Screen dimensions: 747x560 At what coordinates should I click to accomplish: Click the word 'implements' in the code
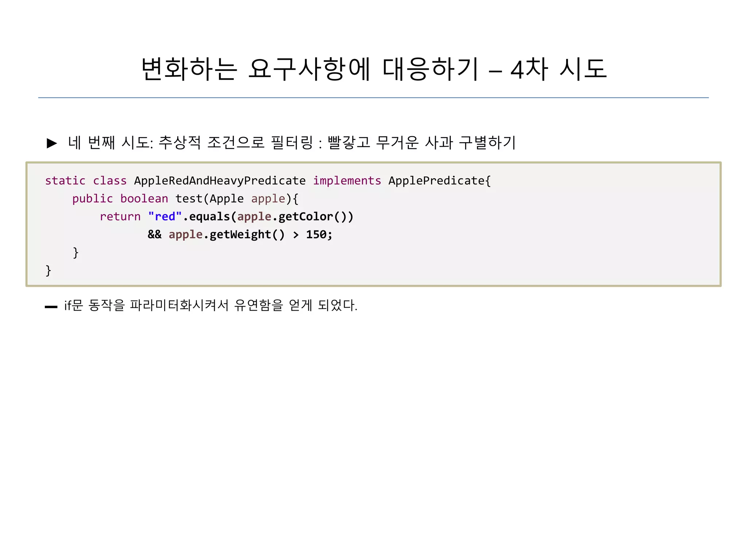pos(347,181)
